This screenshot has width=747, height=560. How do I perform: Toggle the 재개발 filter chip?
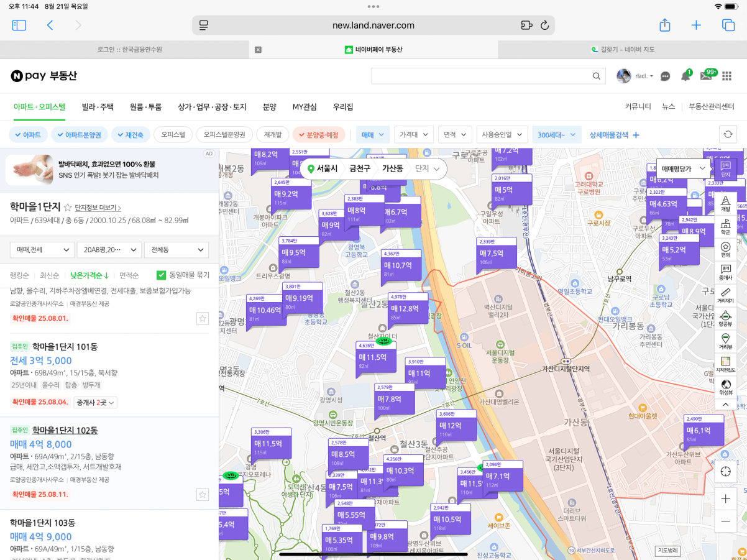coord(273,134)
